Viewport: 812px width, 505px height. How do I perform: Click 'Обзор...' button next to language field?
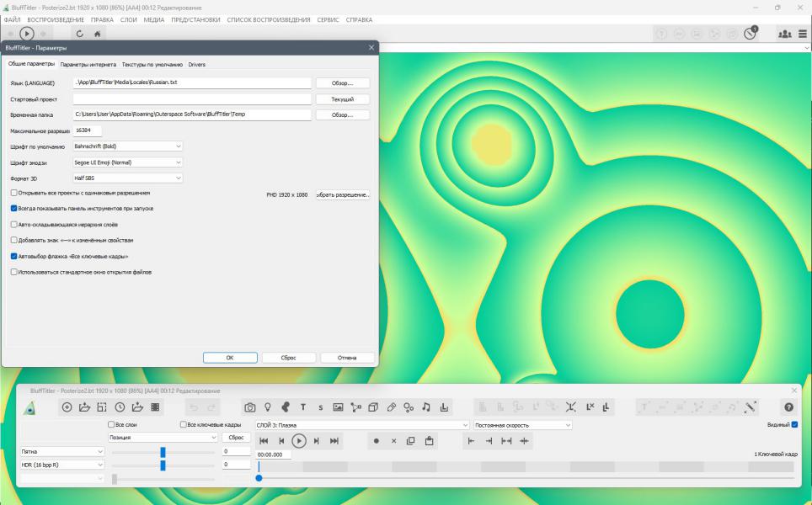(343, 83)
